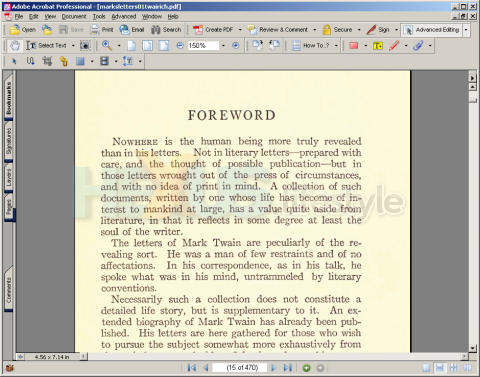Rotate the page counterclockwise
Image resolution: width=480 pixels, height=377 pixels.
[274, 45]
